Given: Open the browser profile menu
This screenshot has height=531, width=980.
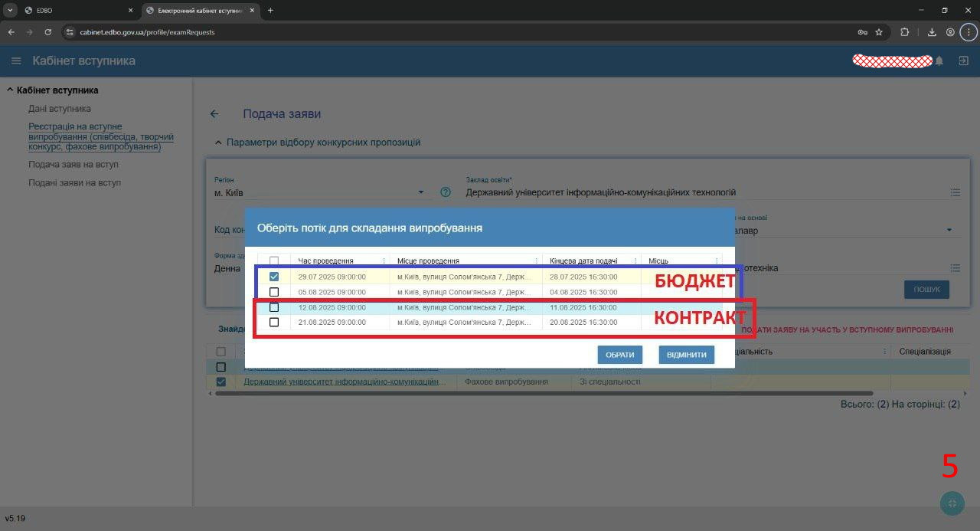Looking at the screenshot, I should (950, 32).
